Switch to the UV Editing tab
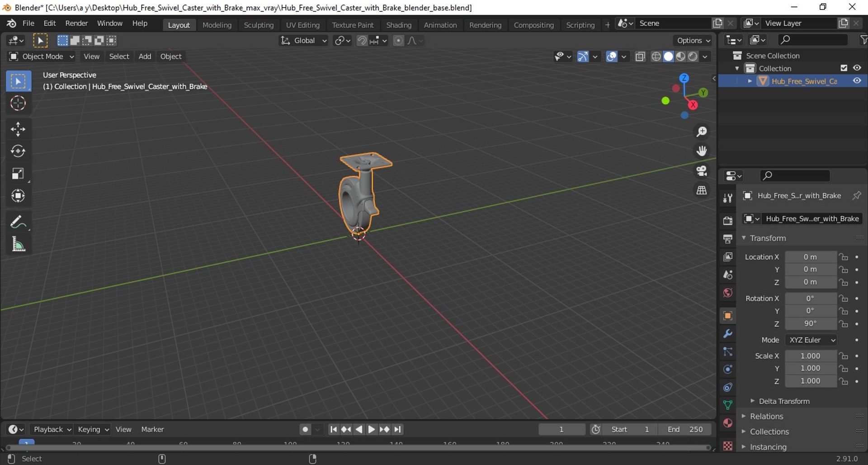The height and width of the screenshot is (465, 868). tap(302, 25)
